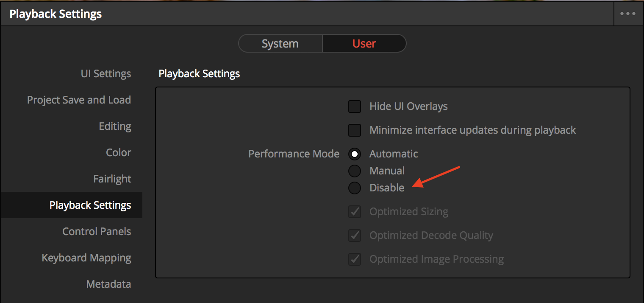Switch to the System tab
Image resolution: width=644 pixels, height=303 pixels.
click(280, 44)
